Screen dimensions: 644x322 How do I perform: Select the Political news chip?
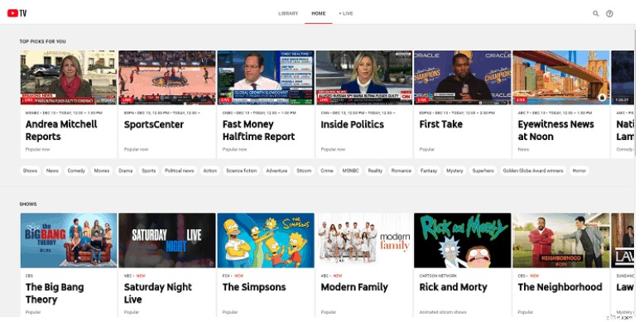point(180,171)
